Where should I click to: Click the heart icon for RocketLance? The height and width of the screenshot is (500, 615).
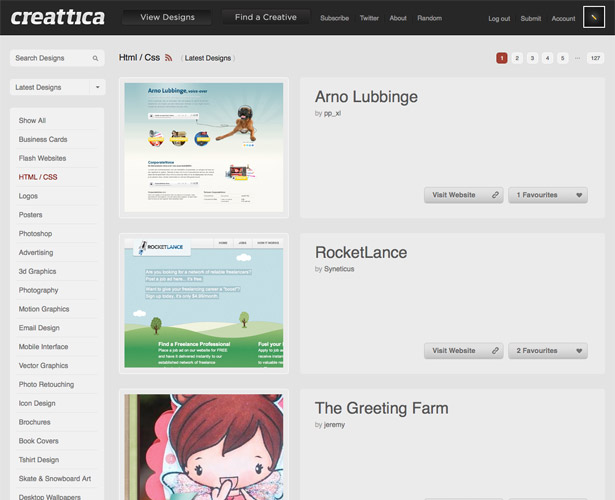coord(579,351)
